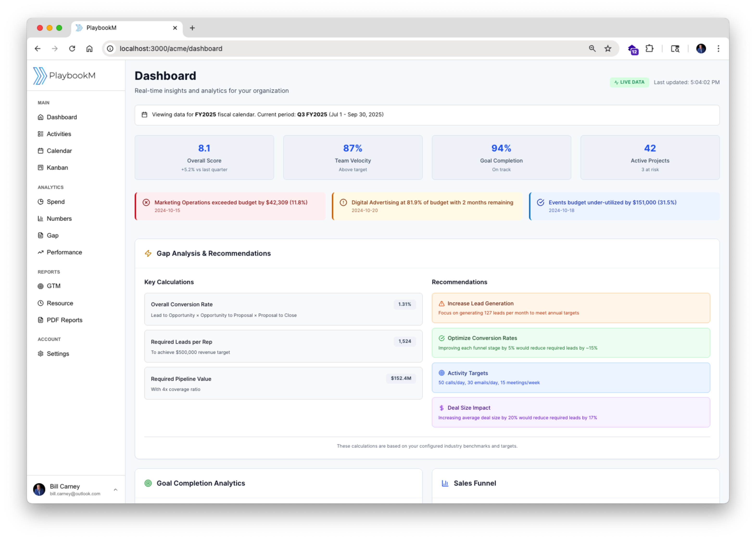Click the Gap report icon

[40, 235]
